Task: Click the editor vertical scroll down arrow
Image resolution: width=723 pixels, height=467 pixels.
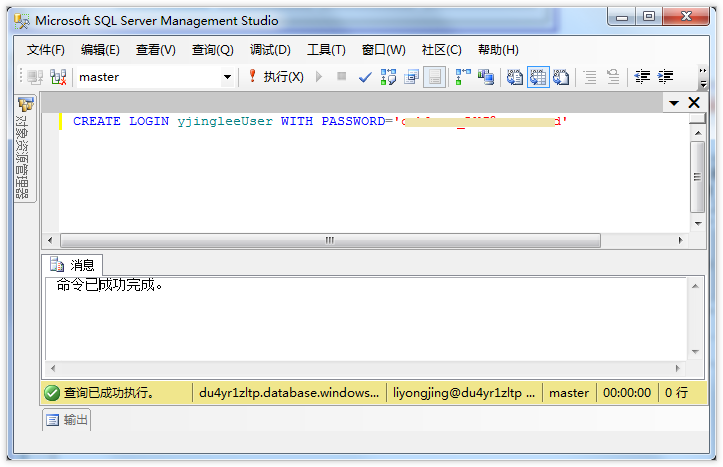Action: [x=698, y=224]
